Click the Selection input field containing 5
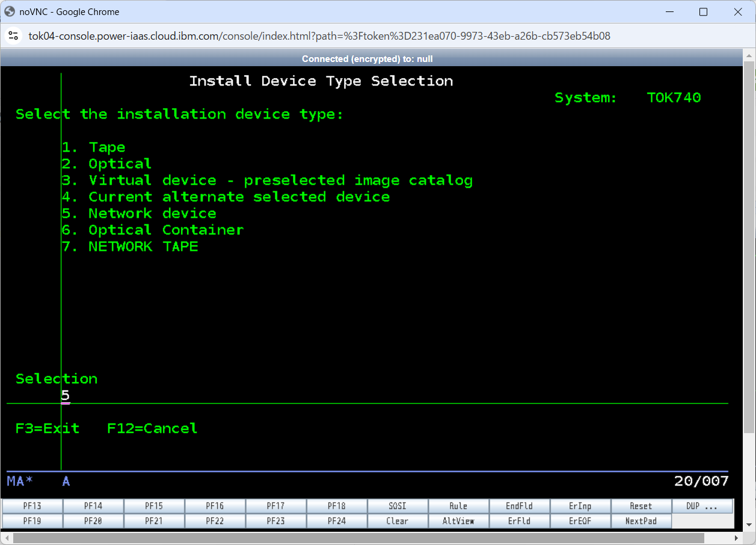 66,396
